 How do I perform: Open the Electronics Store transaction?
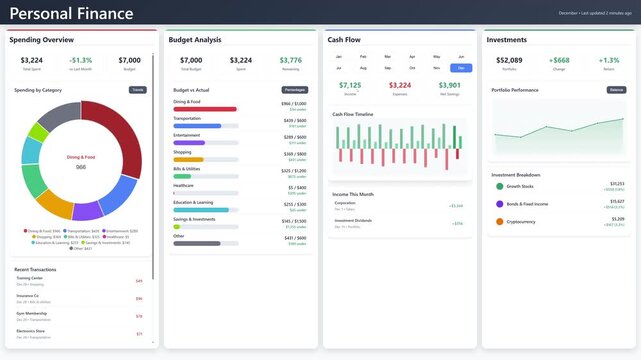coord(80,334)
